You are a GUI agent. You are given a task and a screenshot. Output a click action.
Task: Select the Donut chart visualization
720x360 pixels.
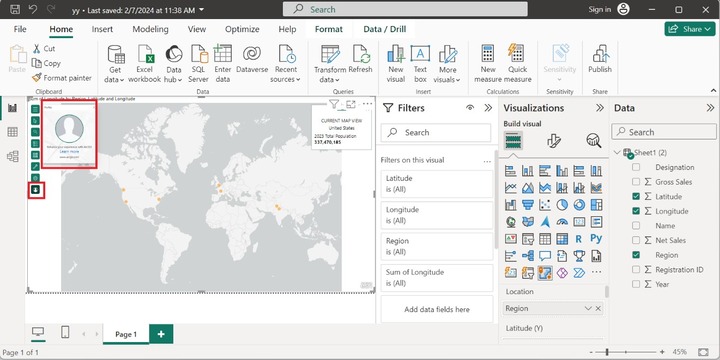[x=579, y=205]
